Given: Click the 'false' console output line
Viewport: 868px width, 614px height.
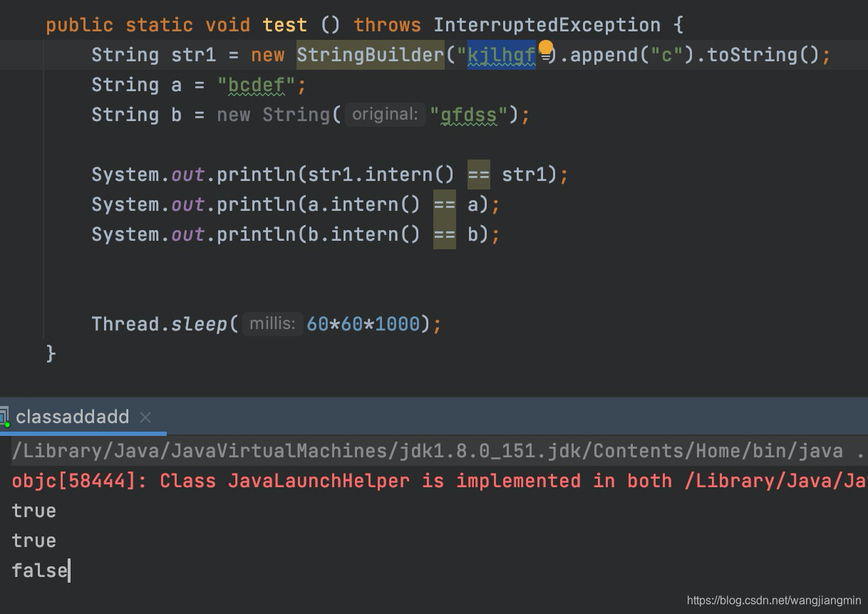Looking at the screenshot, I should coord(40,571).
